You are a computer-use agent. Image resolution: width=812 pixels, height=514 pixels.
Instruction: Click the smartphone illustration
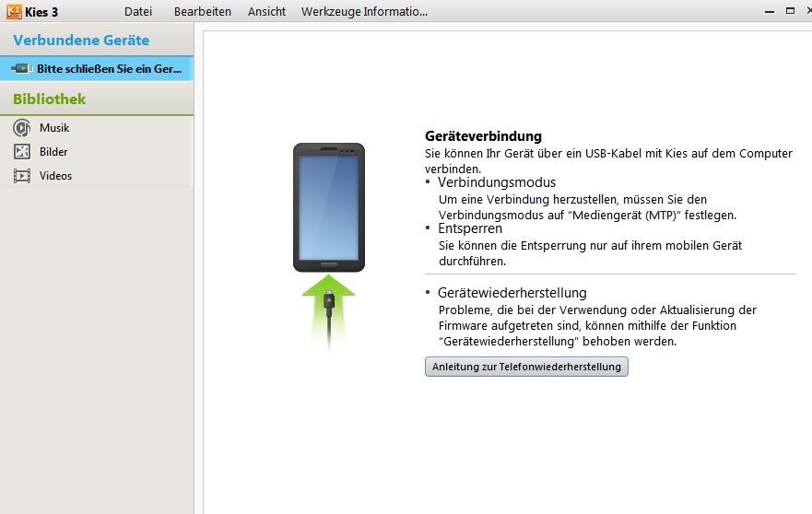(329, 207)
